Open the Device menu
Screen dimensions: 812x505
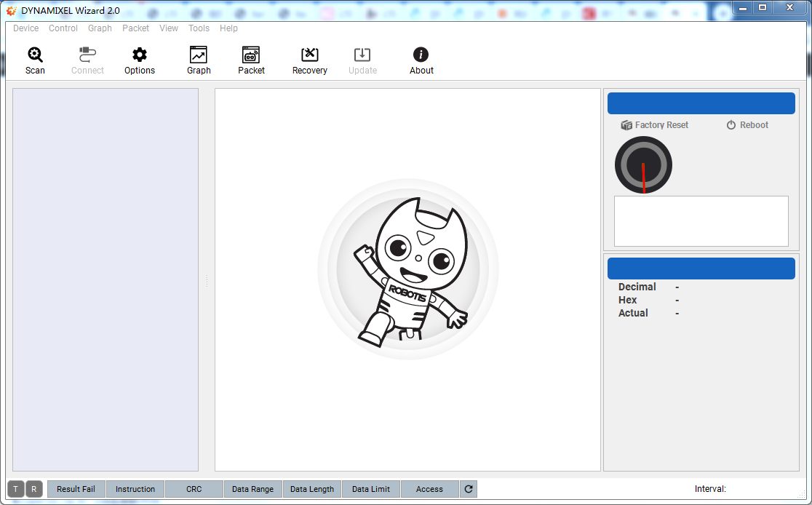(x=26, y=28)
